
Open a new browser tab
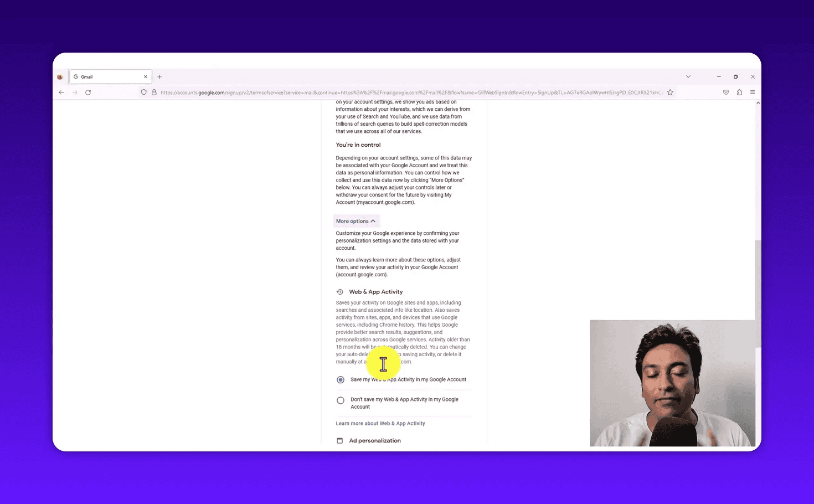(x=159, y=76)
